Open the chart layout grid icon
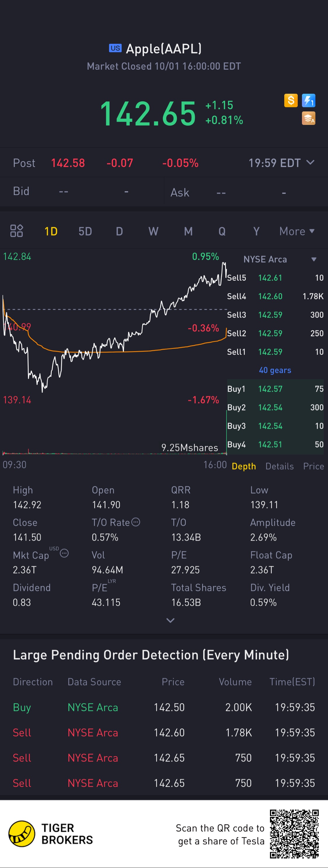This screenshot has width=328, height=868. pos(17,231)
